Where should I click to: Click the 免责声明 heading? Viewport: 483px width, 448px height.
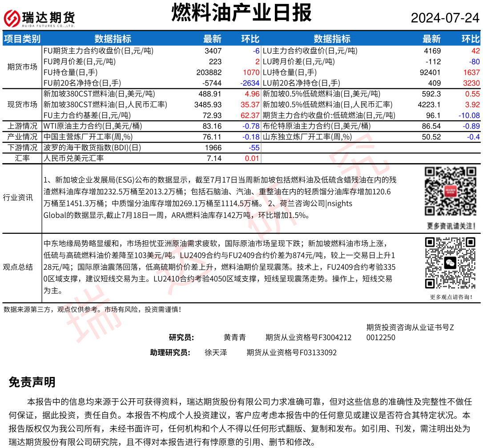32,382
